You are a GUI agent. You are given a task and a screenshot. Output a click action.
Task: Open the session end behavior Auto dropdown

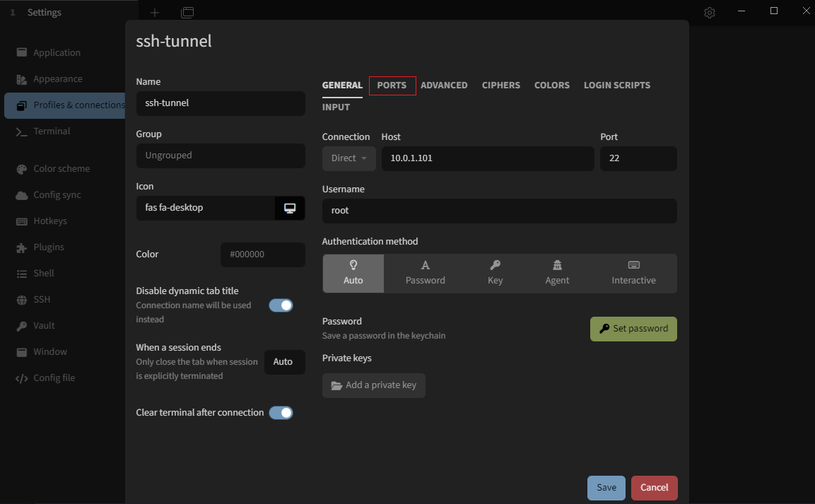(283, 362)
